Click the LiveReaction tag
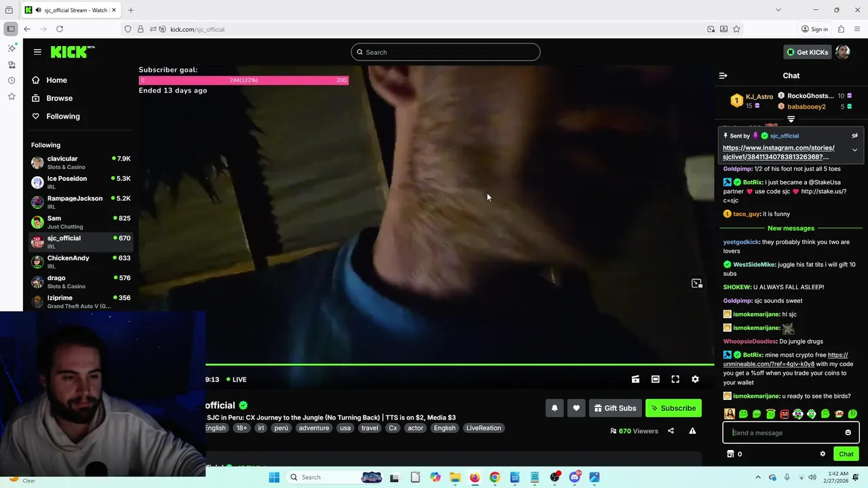The height and width of the screenshot is (488, 868). [484, 428]
